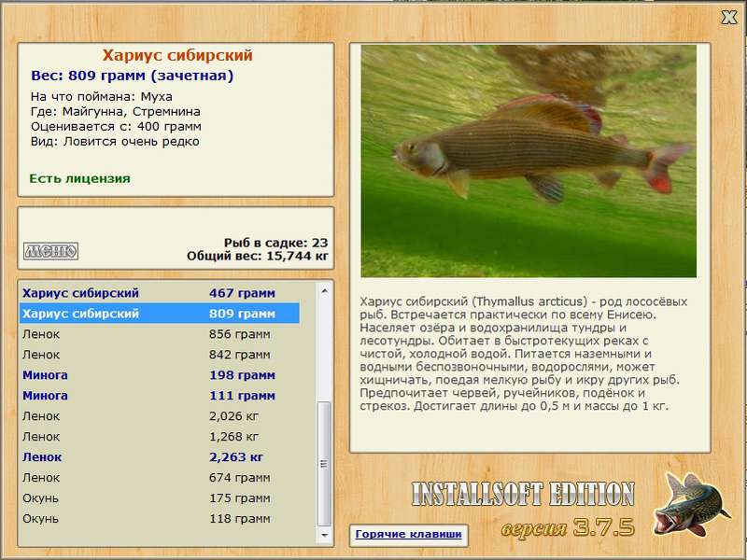Open the Горячие клавиши link
Viewport: 747px width, 560px height.
point(408,534)
